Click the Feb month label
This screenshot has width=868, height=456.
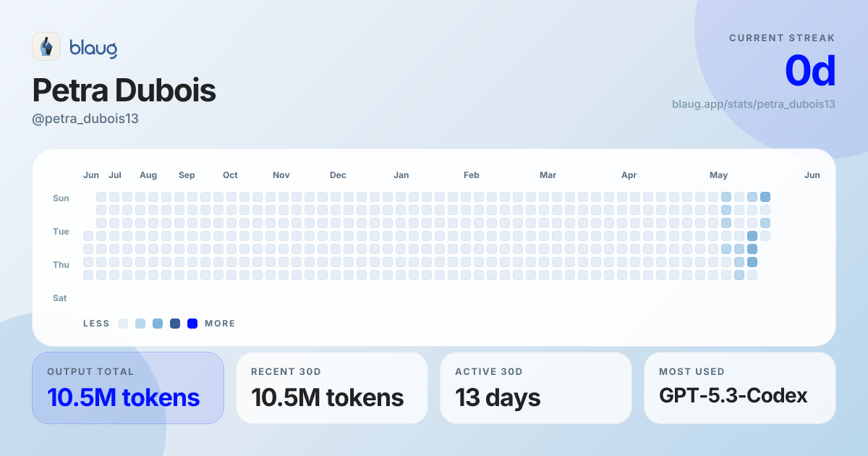pos(472,175)
